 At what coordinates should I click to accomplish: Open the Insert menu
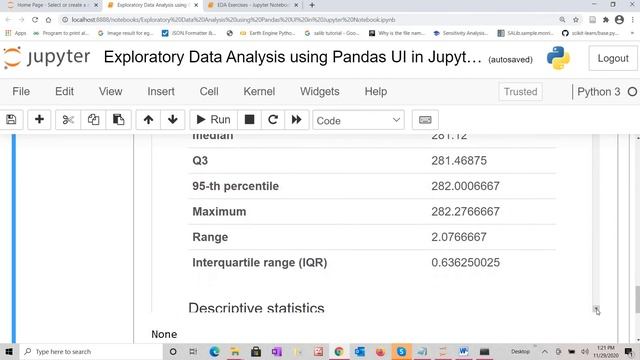161,91
